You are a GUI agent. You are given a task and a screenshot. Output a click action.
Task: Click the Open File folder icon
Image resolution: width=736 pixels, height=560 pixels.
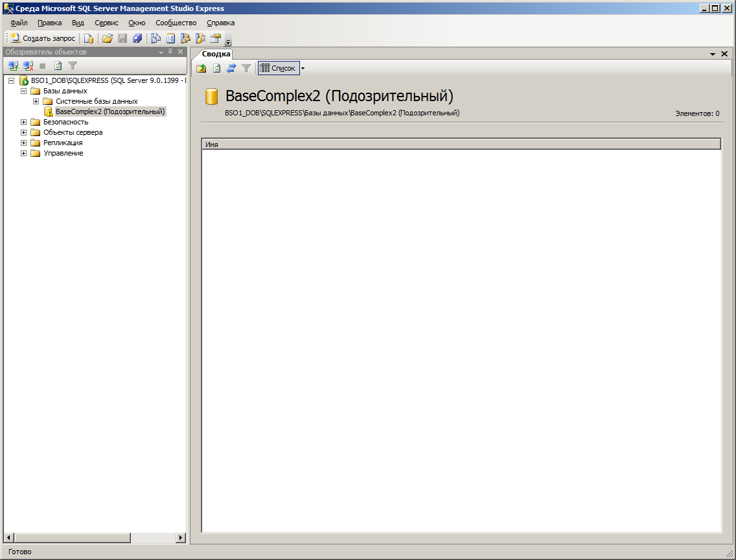(108, 38)
